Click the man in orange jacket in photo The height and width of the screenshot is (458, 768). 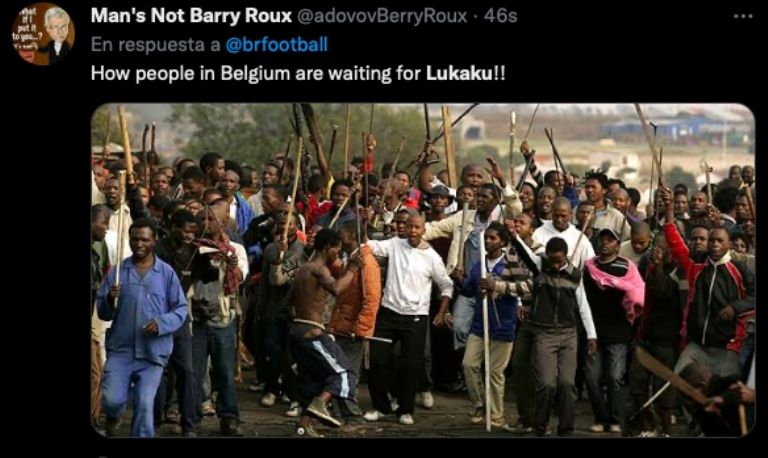pyautogui.click(x=355, y=299)
